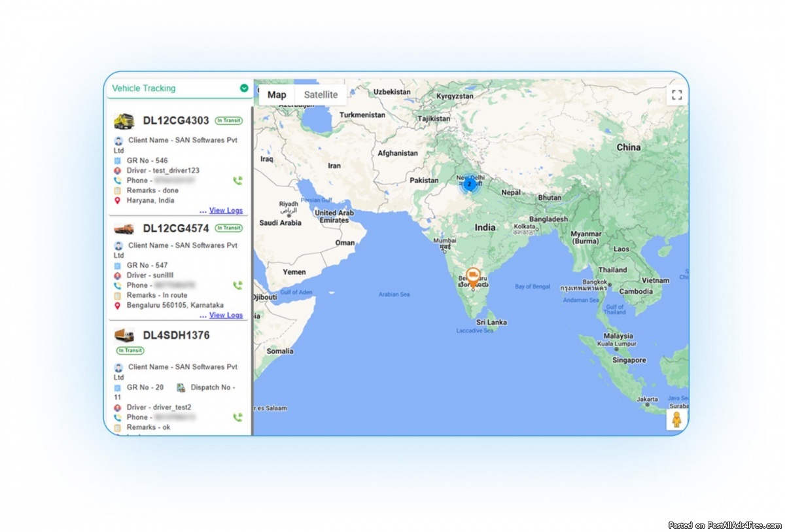Toggle fullscreen view of the map

[676, 95]
